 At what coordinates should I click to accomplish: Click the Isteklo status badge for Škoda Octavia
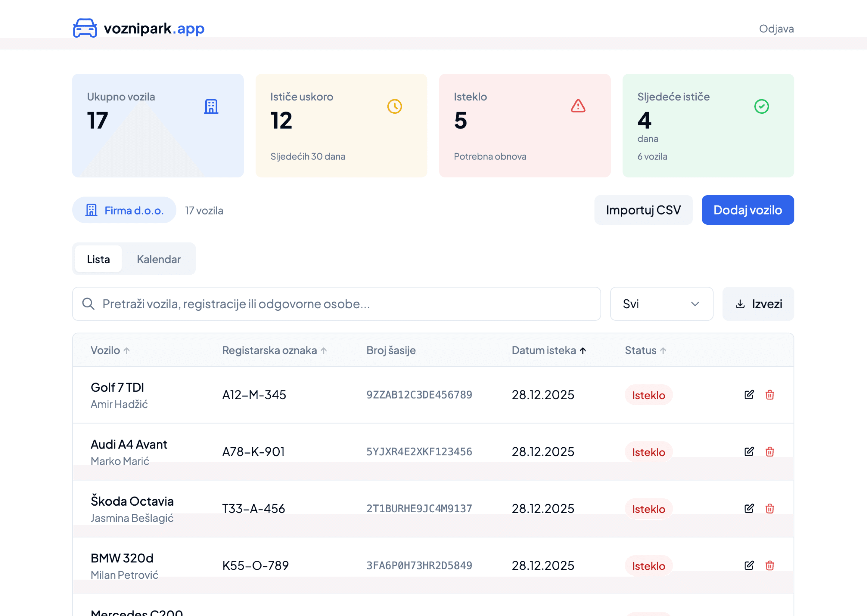pos(648,509)
